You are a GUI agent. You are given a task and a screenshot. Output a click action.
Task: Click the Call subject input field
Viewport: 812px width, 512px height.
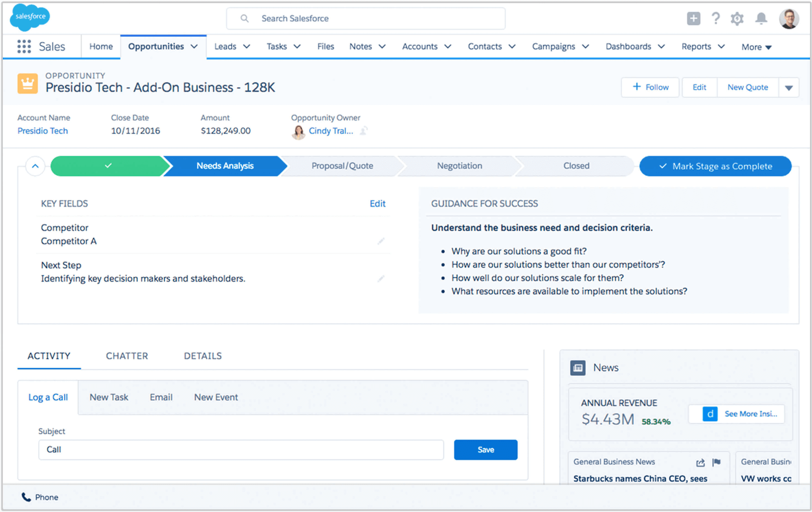click(x=240, y=449)
